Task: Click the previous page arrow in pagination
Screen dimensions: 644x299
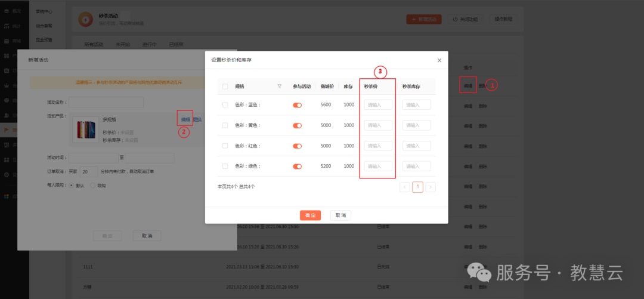Action: pyautogui.click(x=405, y=187)
